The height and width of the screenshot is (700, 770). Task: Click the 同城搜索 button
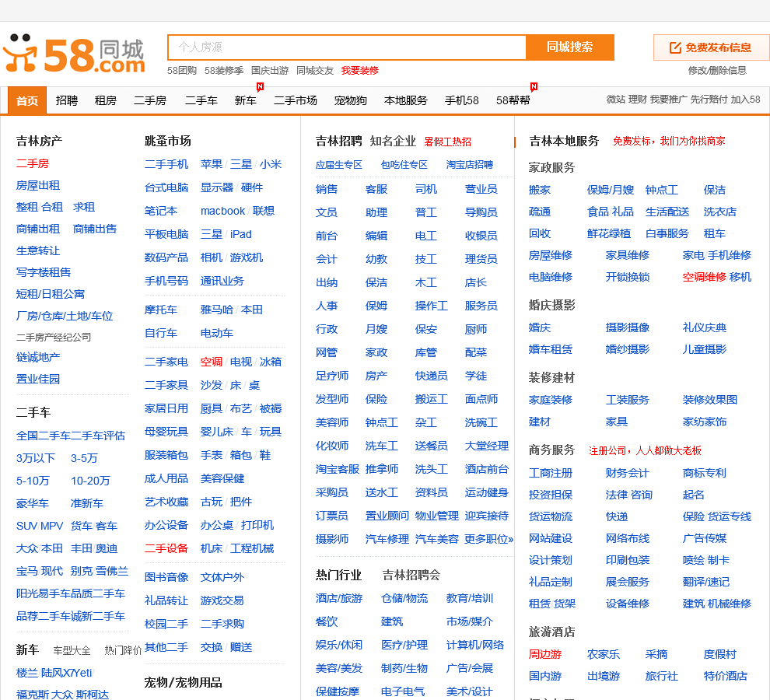(x=569, y=47)
